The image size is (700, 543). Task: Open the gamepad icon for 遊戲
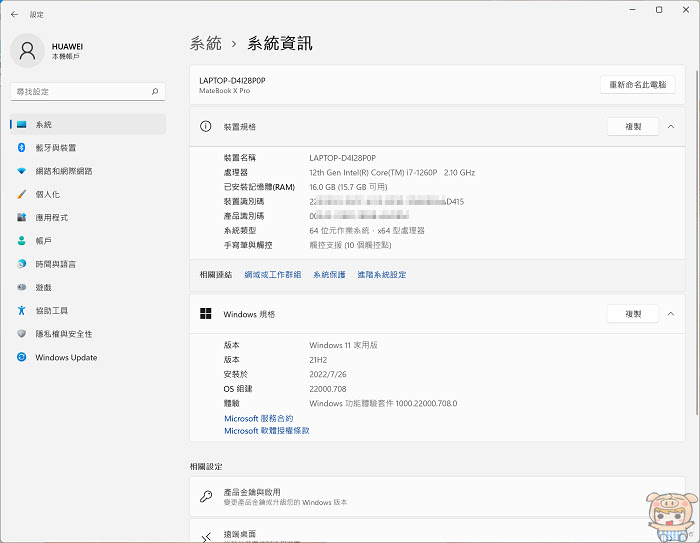click(x=21, y=287)
